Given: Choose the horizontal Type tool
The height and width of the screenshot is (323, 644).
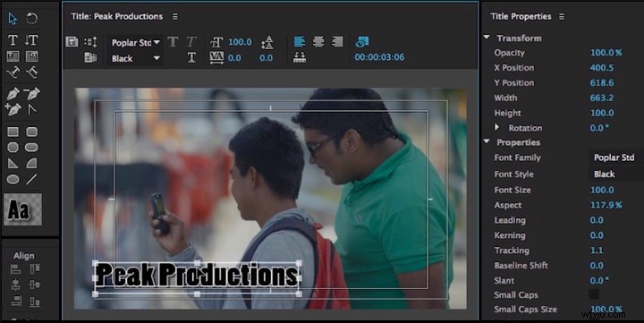Looking at the screenshot, I should coord(13,40).
